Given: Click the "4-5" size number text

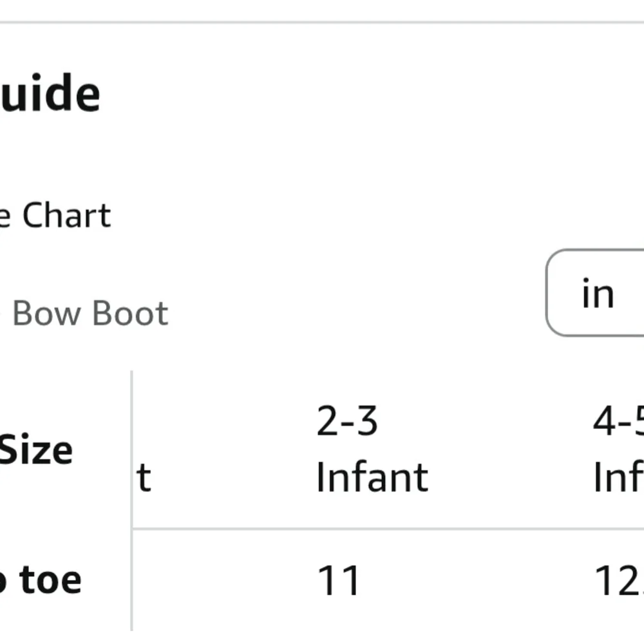Looking at the screenshot, I should (x=618, y=421).
